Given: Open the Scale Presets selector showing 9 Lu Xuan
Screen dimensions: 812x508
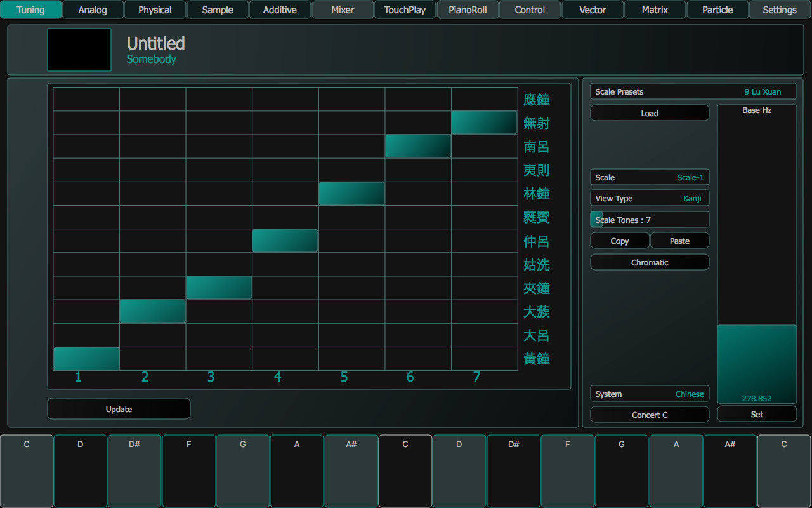Looking at the screenshot, I should pyautogui.click(x=693, y=91).
